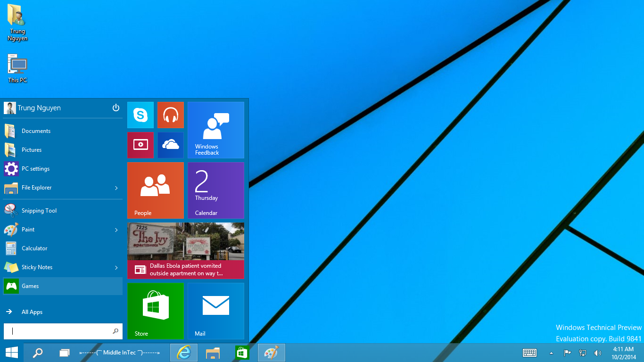This screenshot has width=644, height=362.
Task: Open the People tile
Action: (156, 190)
